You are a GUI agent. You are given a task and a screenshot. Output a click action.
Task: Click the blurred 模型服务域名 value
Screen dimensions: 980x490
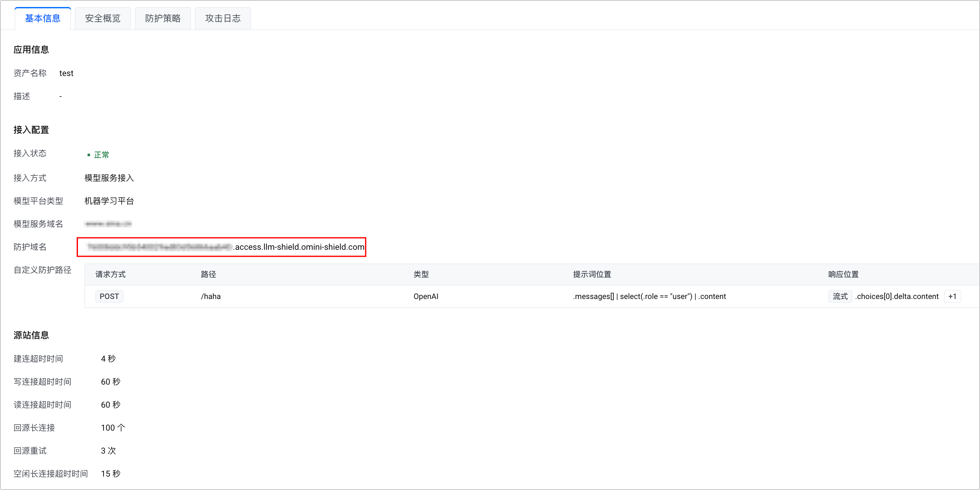click(108, 224)
